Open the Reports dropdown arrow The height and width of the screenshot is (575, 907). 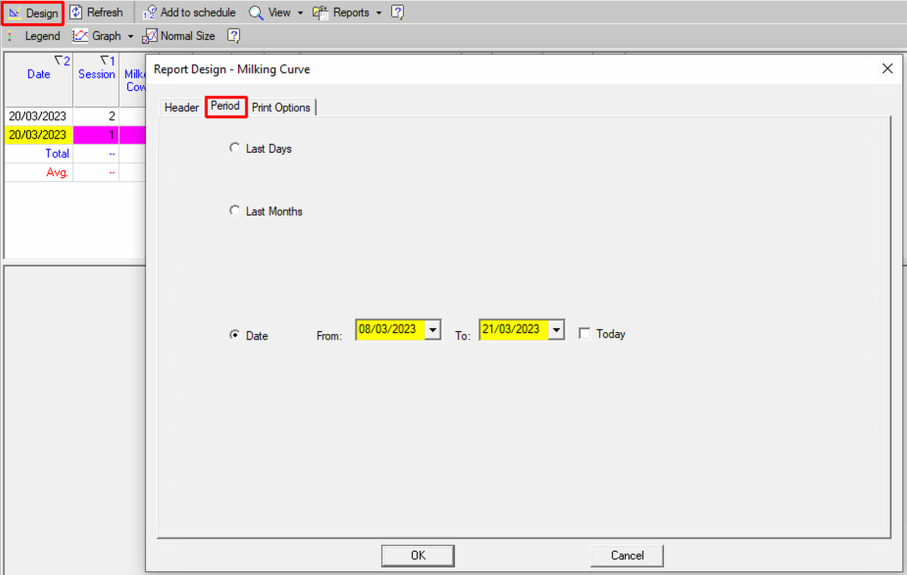pyautogui.click(x=379, y=13)
